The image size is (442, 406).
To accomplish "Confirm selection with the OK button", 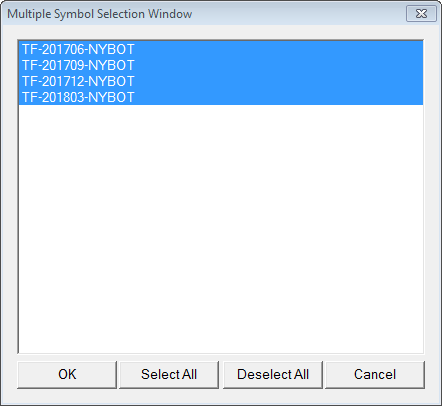I will [x=67, y=375].
